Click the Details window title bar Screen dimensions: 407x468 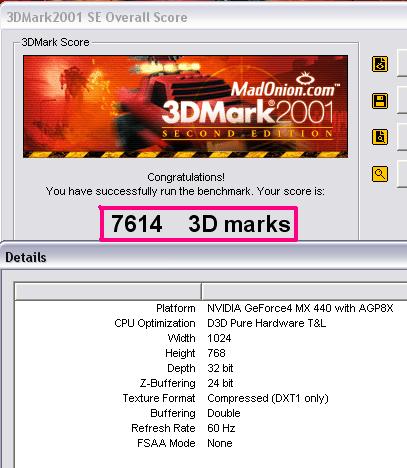pos(203,257)
